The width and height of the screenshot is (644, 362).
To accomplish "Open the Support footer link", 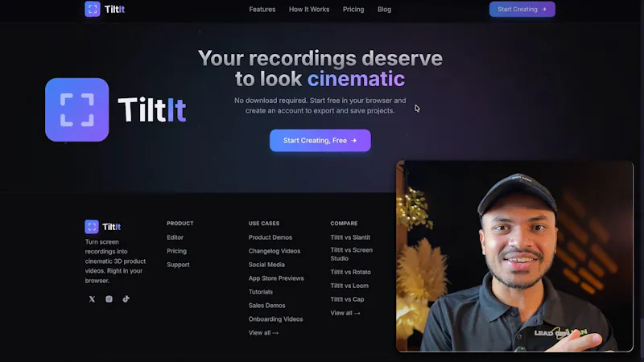I will (178, 265).
